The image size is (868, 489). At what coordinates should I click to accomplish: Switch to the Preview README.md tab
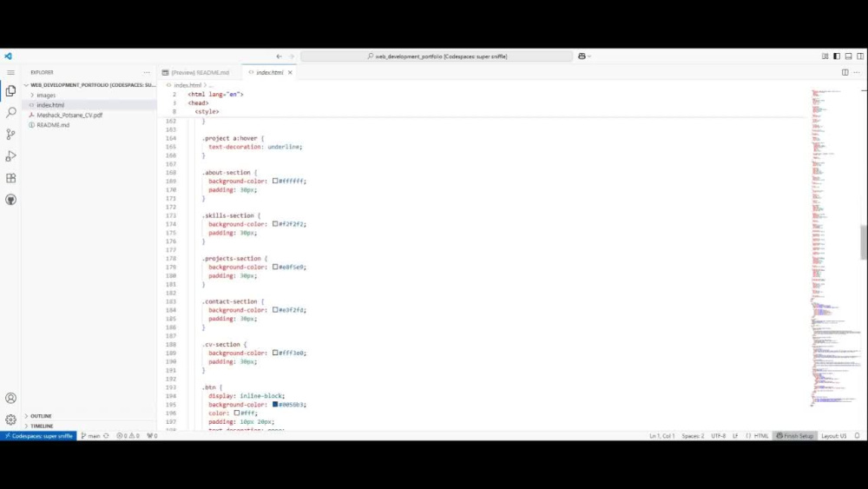[x=200, y=73]
